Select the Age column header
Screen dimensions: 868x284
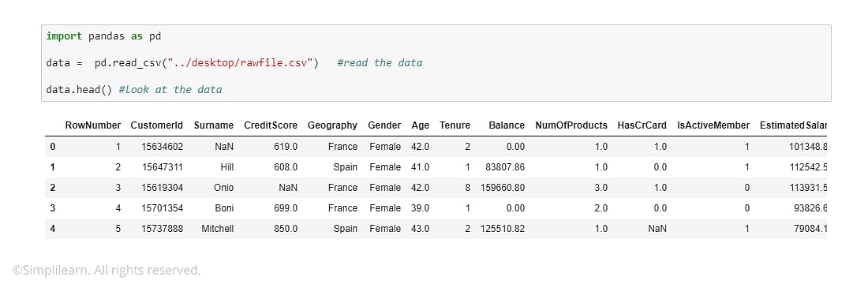point(420,125)
